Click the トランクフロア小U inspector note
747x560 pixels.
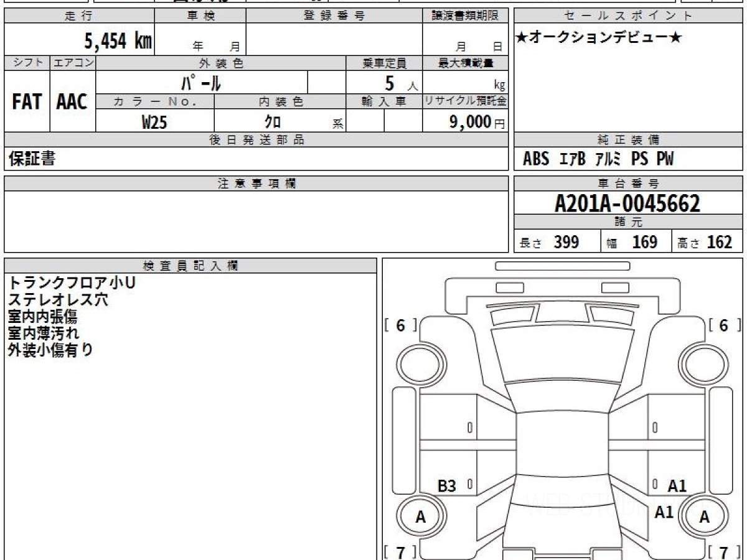[71, 283]
